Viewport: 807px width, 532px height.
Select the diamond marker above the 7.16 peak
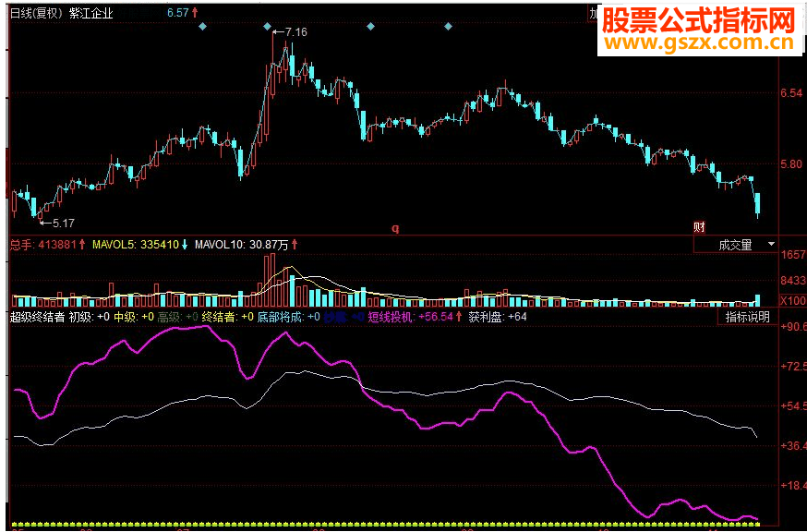[267, 26]
